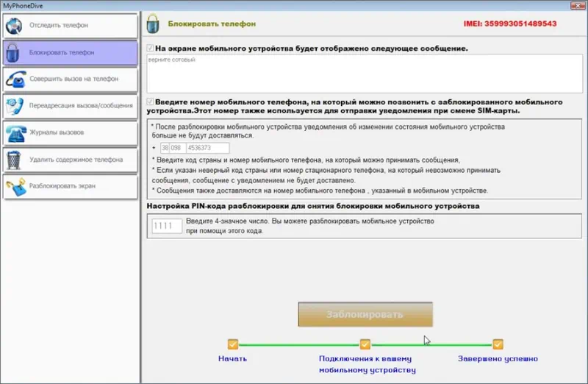This screenshot has height=384, width=588.
Task: Open Переадресация вызова/сообщения section
Action: pos(70,106)
